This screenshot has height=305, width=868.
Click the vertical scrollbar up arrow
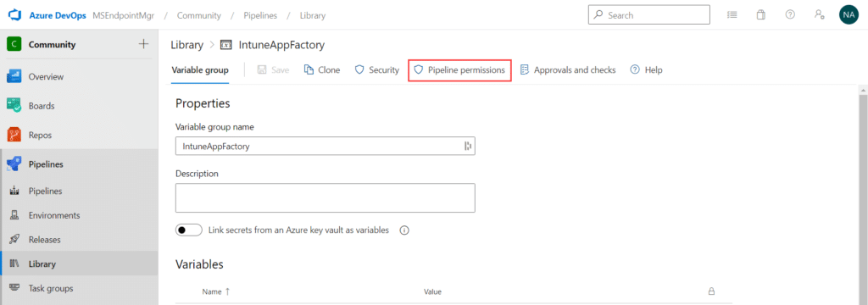(x=862, y=89)
